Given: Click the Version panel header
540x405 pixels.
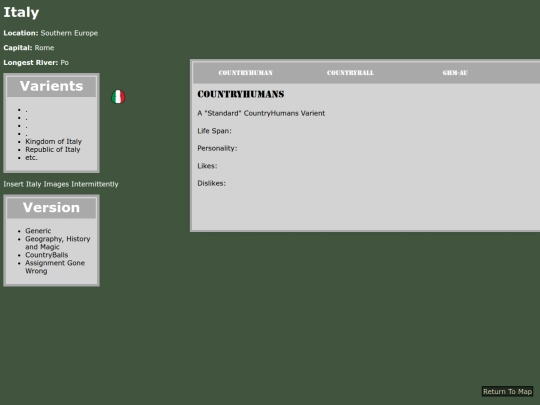Looking at the screenshot, I should pyautogui.click(x=51, y=208).
